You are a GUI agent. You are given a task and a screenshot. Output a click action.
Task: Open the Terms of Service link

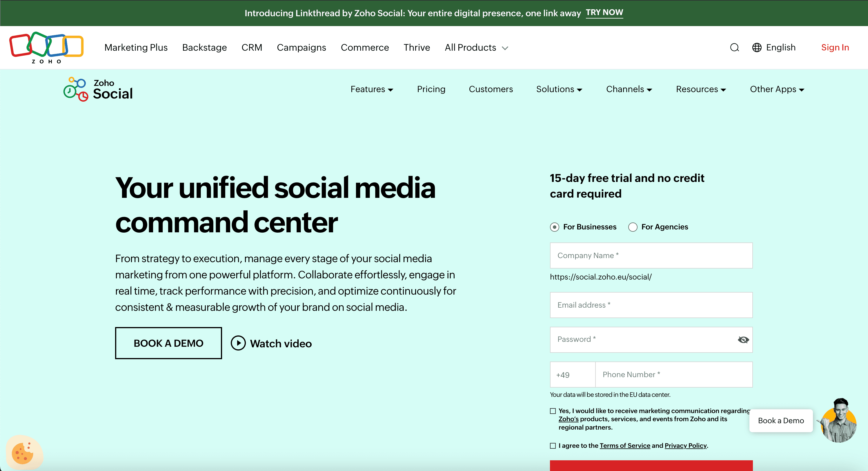click(x=625, y=446)
